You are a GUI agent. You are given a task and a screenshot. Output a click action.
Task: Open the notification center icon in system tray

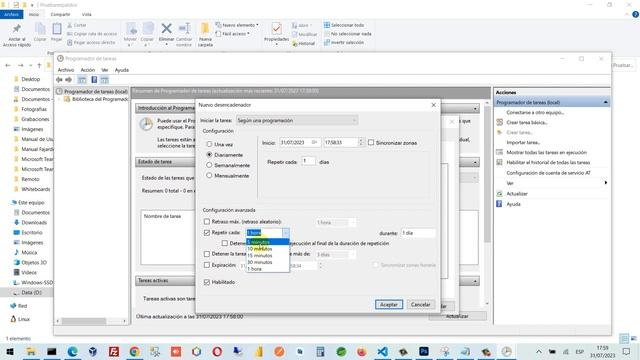[627, 351]
